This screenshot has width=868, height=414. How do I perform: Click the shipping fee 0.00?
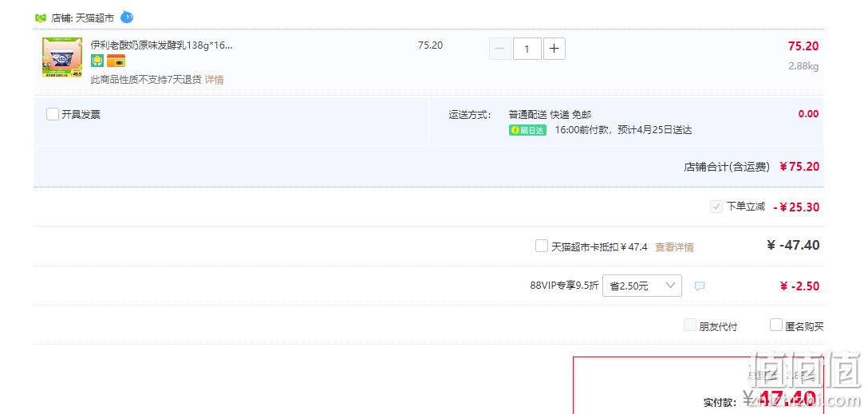click(808, 114)
